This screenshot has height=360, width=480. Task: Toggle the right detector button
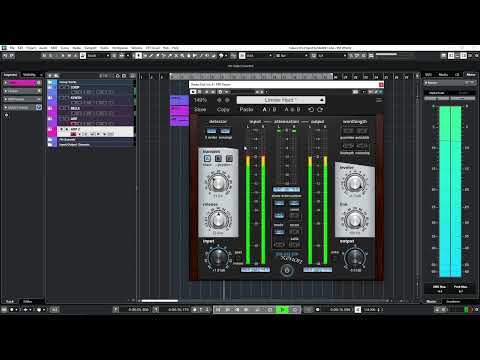click(225, 131)
